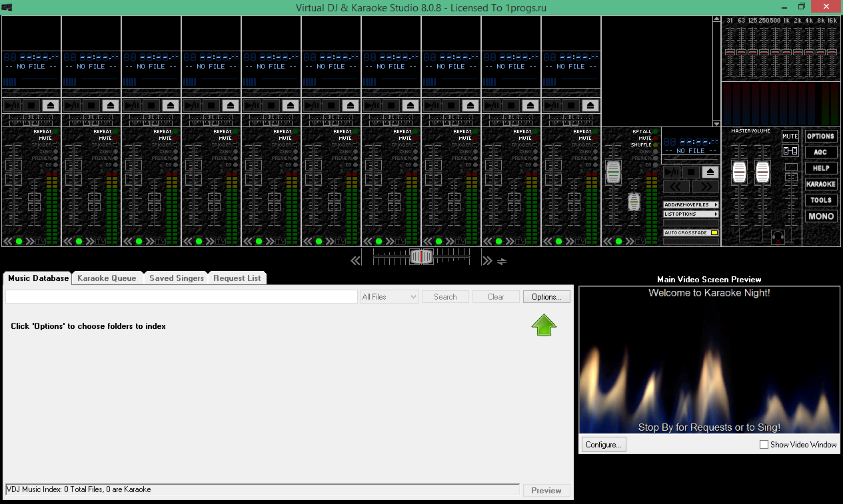Hit play/pause on the seventh deck
This screenshot has height=504, width=843.
point(372,105)
